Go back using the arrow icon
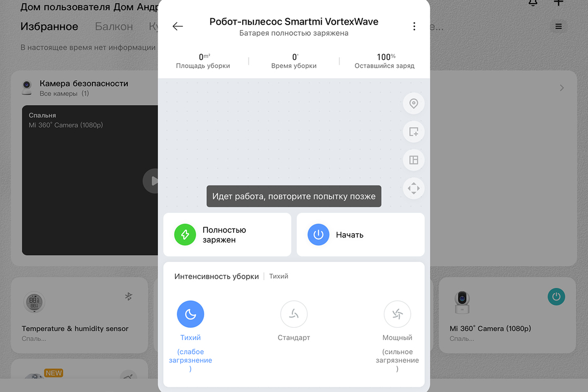The height and width of the screenshot is (392, 588). [x=177, y=26]
